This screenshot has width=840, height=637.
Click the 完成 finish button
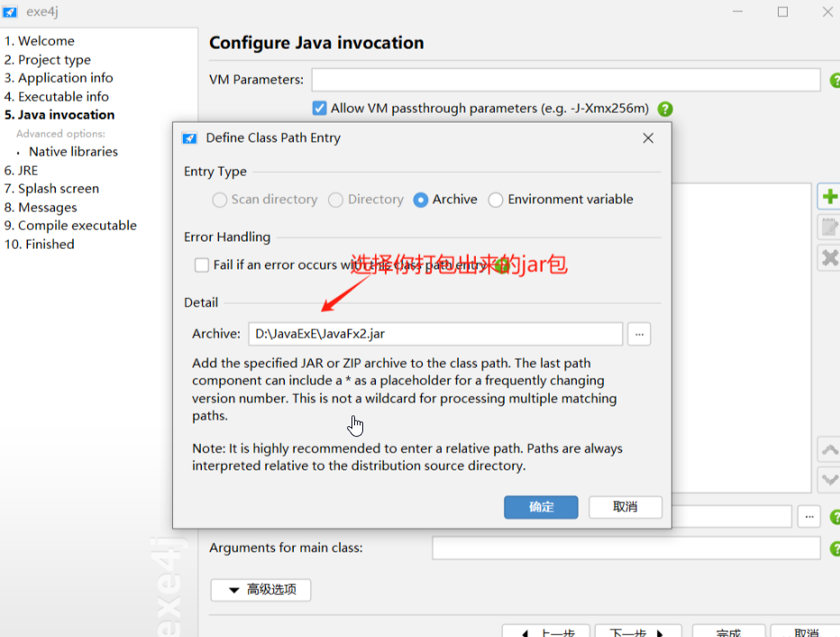(x=728, y=632)
